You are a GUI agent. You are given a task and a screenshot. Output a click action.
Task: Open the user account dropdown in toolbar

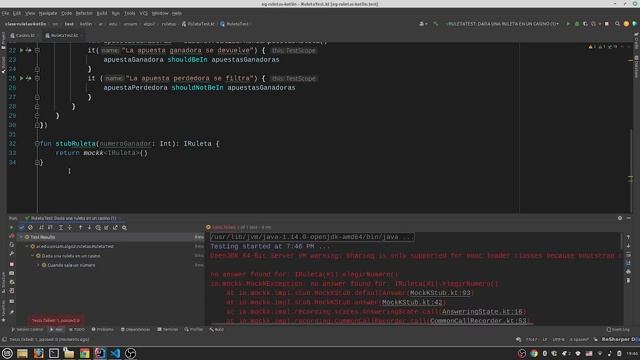(423, 24)
